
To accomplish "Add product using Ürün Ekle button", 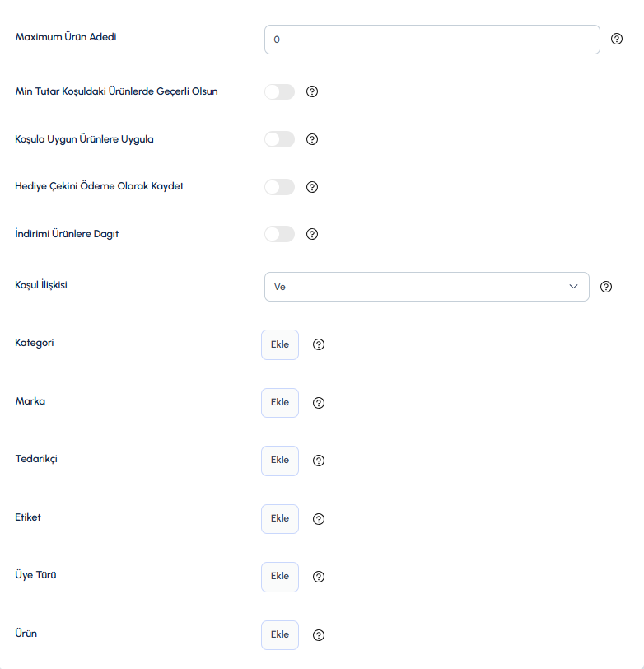I will [280, 635].
